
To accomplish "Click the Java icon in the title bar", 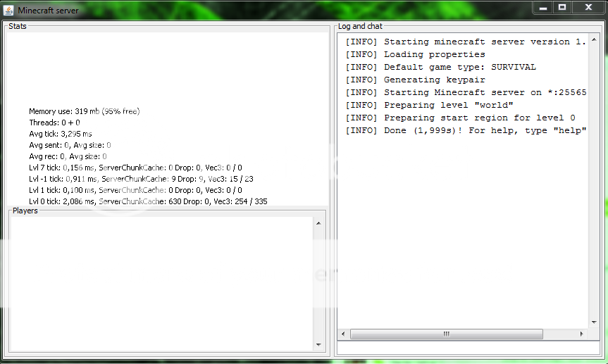I will 8,11.
